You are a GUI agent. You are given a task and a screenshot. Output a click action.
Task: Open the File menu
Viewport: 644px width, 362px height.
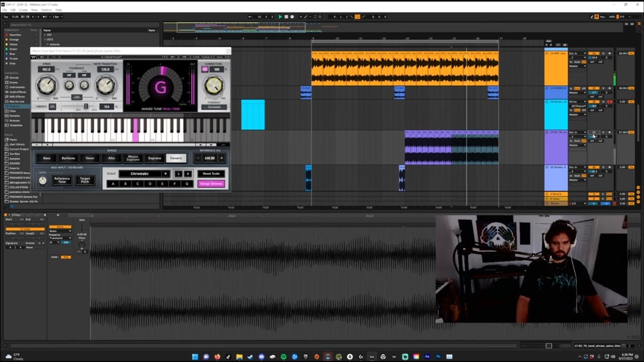pyautogui.click(x=5, y=10)
